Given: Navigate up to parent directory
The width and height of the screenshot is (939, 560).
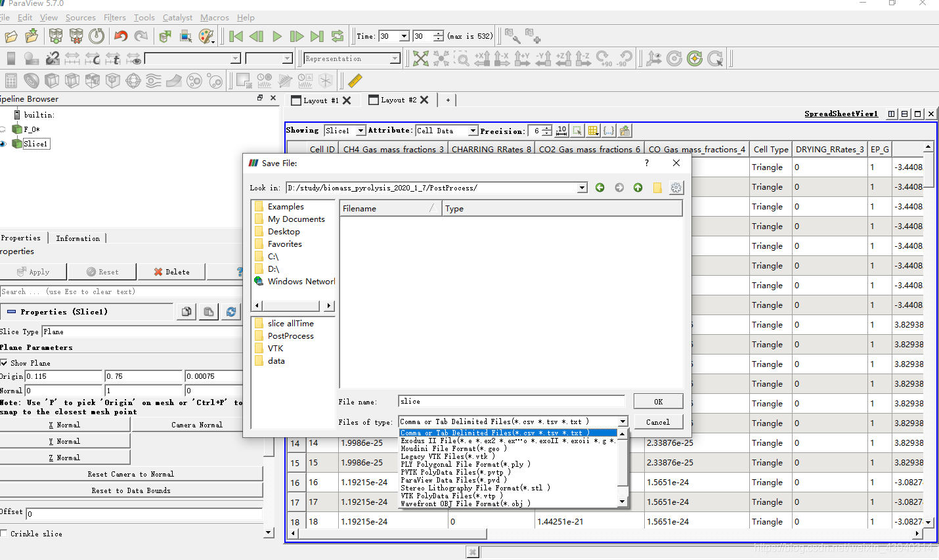Looking at the screenshot, I should [x=638, y=188].
